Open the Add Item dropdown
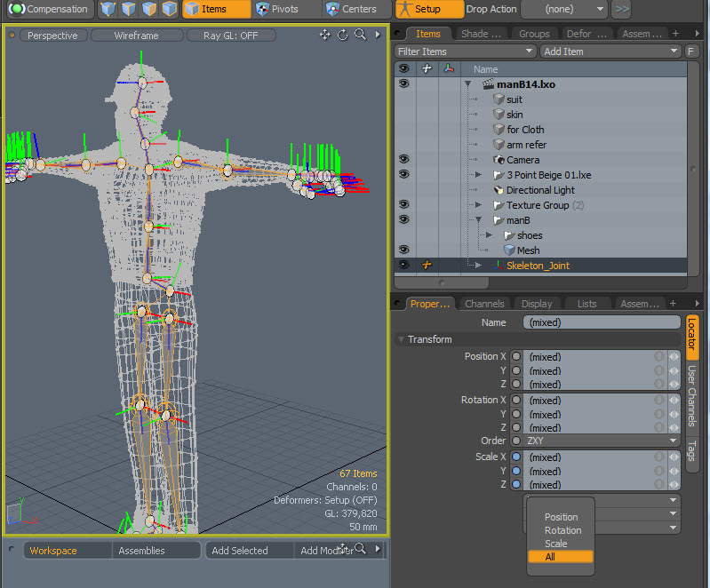Screen dimensions: 710x588 (611, 52)
